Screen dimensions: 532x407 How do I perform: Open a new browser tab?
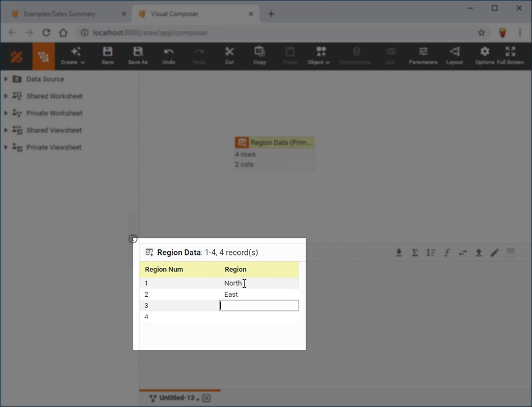[x=271, y=14]
